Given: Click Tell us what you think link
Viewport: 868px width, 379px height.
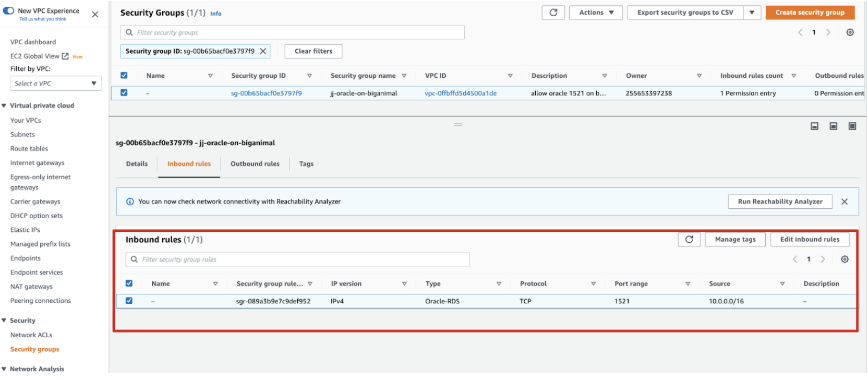Looking at the screenshot, I should [43, 19].
